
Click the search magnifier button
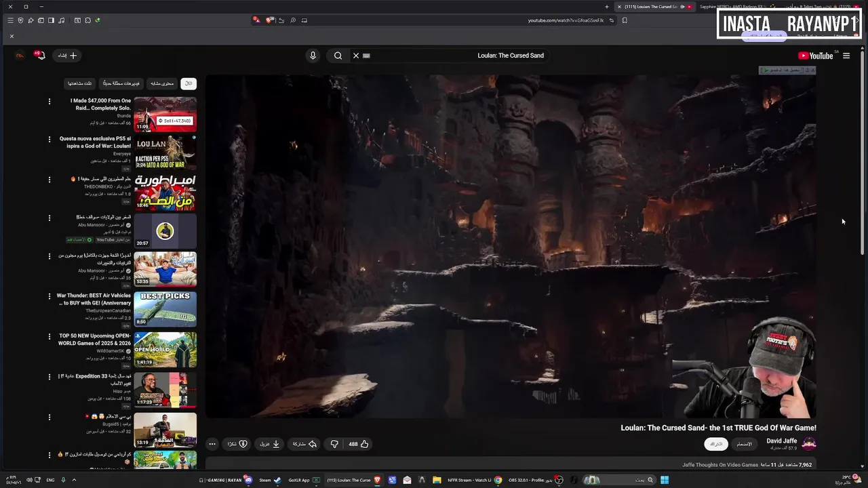(x=338, y=56)
